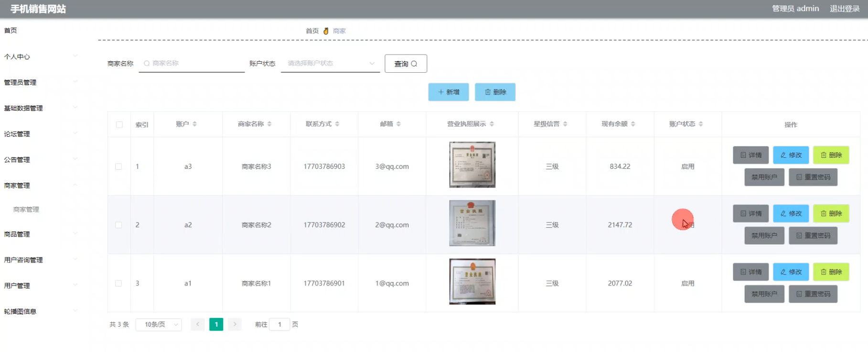Sort by 联系方式 column sort arrows
The image size is (868, 352).
click(x=337, y=124)
